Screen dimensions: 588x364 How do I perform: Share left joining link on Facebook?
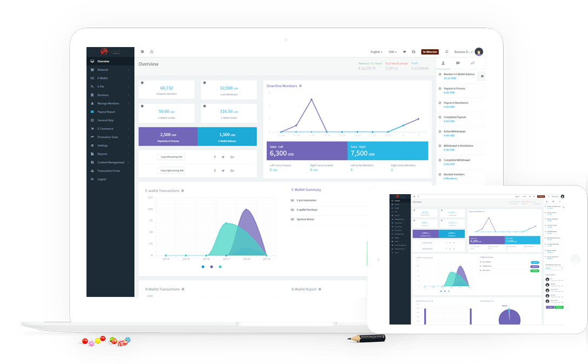[215, 157]
